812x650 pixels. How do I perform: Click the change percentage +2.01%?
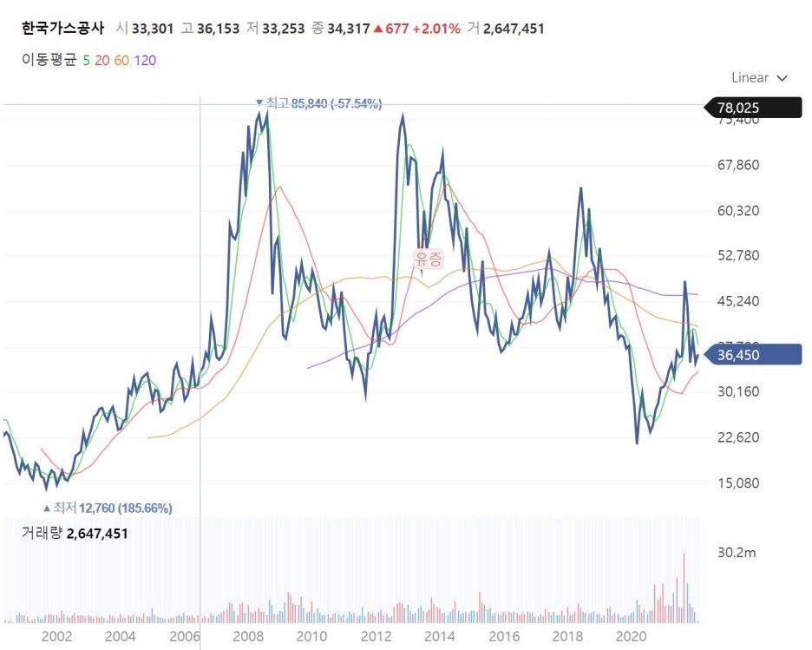tap(436, 29)
